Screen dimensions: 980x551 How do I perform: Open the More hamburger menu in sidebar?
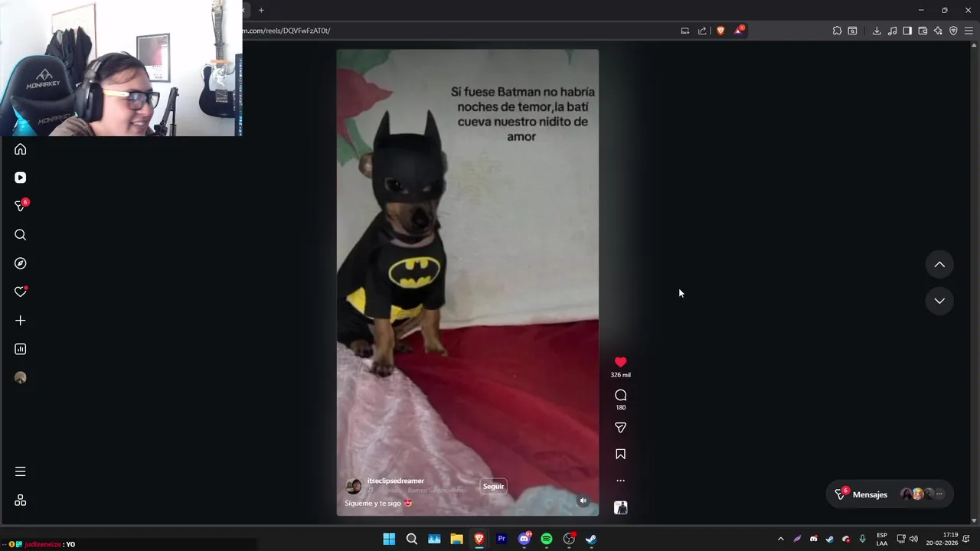21,471
